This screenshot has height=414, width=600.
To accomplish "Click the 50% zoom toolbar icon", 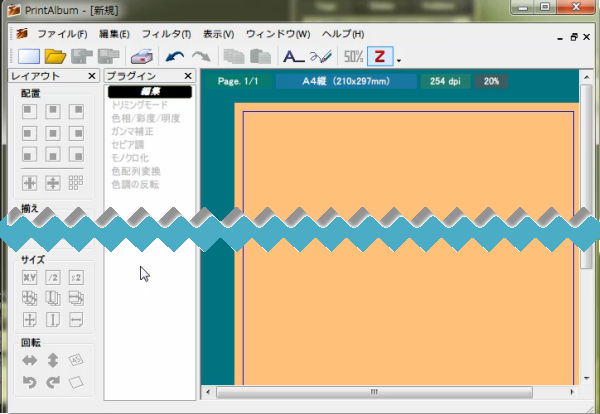I will [353, 57].
